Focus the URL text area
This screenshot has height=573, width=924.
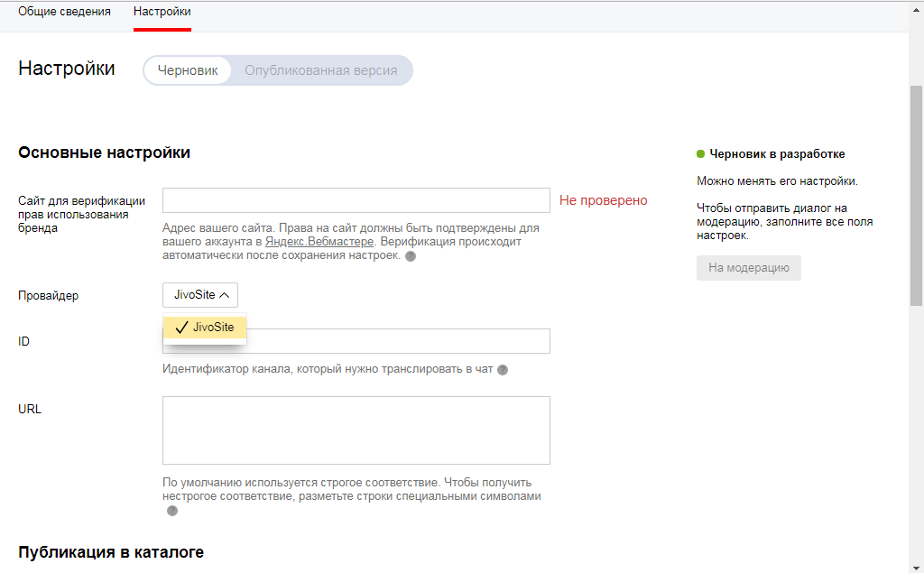click(x=356, y=430)
